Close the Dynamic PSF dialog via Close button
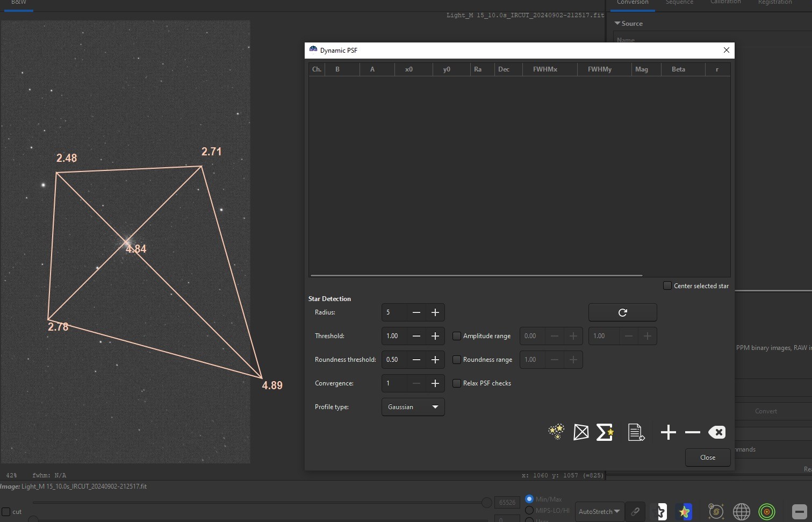This screenshot has height=522, width=812. (x=708, y=457)
